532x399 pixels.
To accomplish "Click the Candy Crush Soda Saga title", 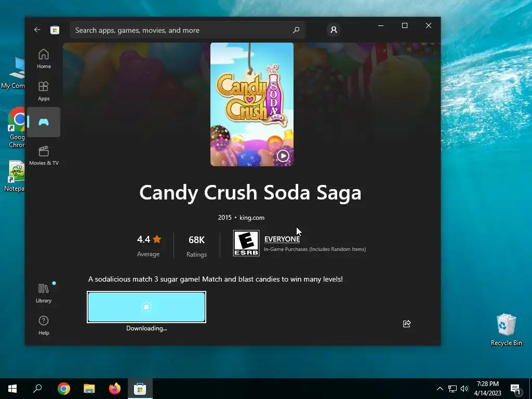I will pos(250,192).
